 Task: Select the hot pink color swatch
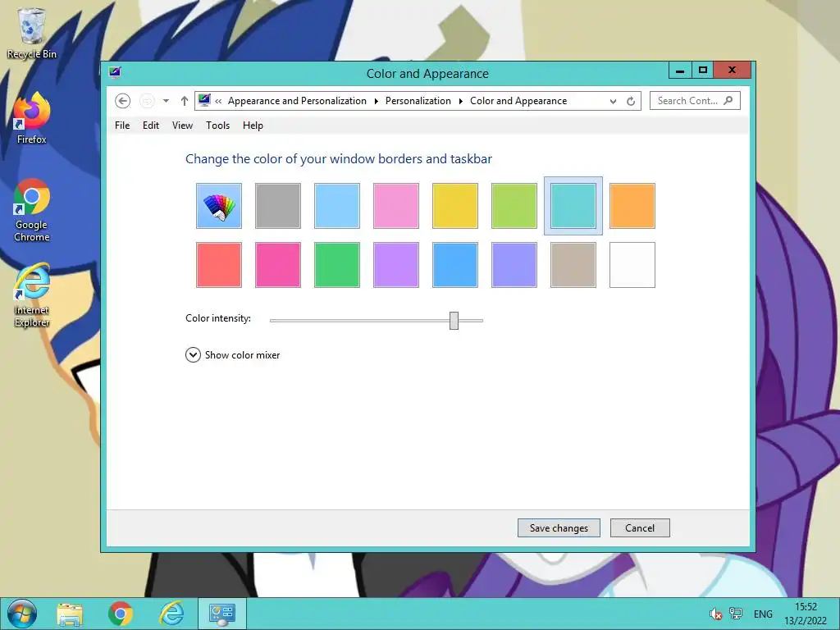point(278,265)
